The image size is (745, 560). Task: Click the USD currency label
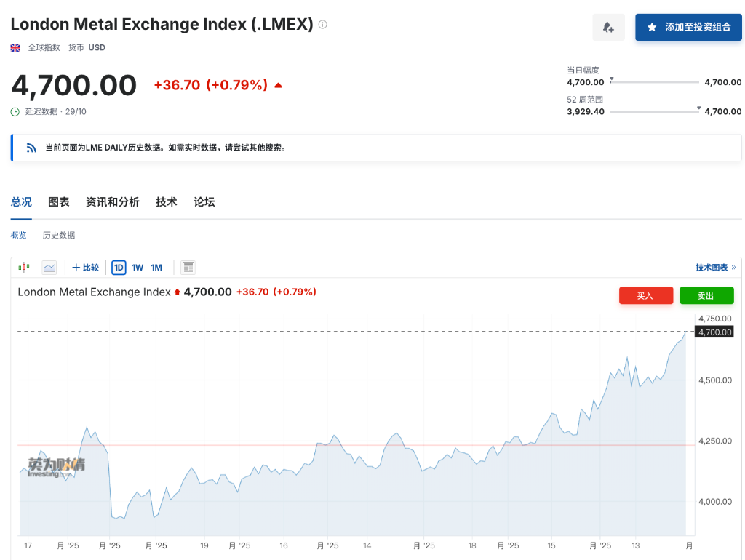click(x=97, y=47)
